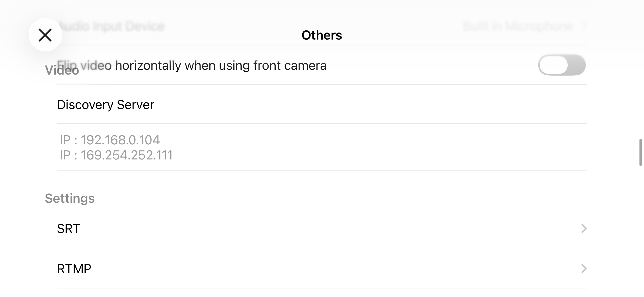This screenshot has height=297, width=644.
Task: Click the chevron arrow beside SRT
Action: pos(584,228)
